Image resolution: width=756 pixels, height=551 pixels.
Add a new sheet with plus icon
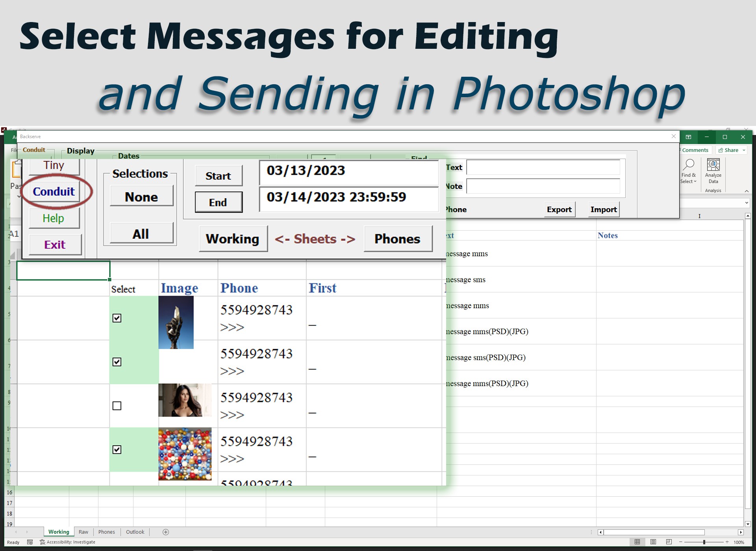click(x=166, y=532)
